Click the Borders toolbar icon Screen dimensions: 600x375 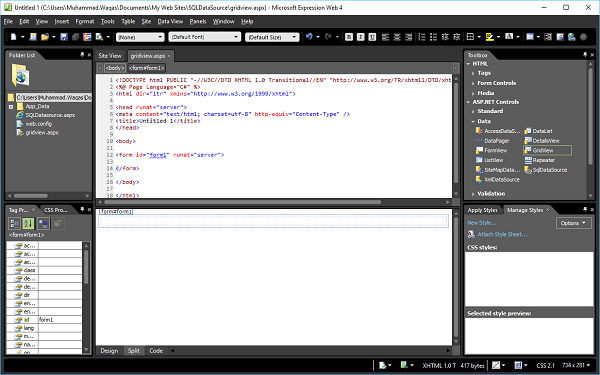(x=471, y=37)
